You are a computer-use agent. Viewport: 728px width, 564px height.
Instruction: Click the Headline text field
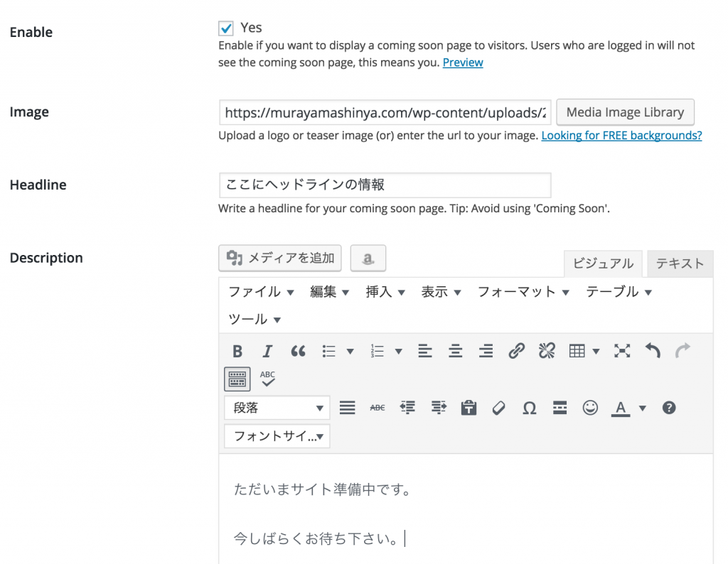pyautogui.click(x=385, y=185)
